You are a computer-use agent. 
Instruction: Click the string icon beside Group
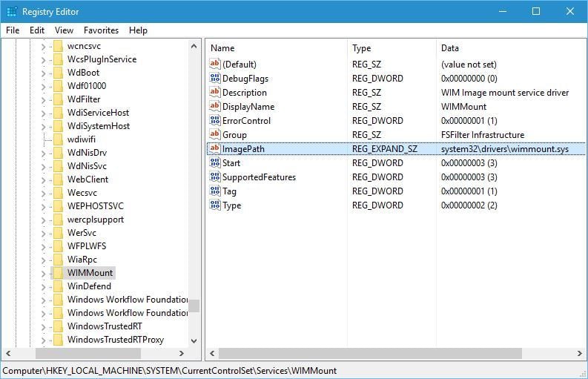pos(214,134)
